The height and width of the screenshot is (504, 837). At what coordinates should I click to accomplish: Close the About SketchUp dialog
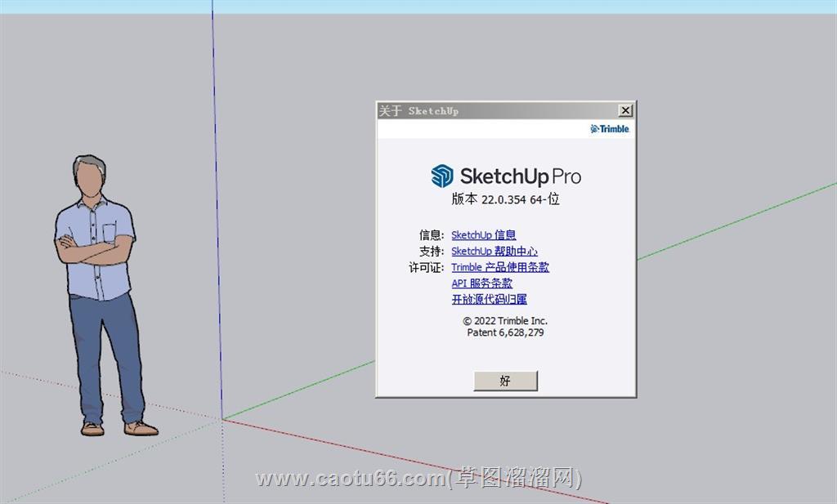pyautogui.click(x=625, y=110)
